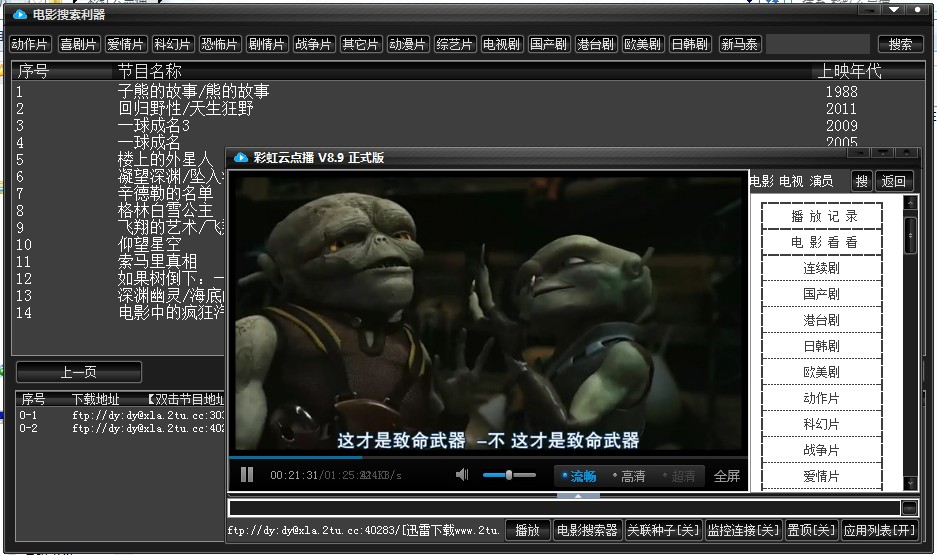
Task: Adjust the volume slider
Action: pyautogui.click(x=509, y=475)
